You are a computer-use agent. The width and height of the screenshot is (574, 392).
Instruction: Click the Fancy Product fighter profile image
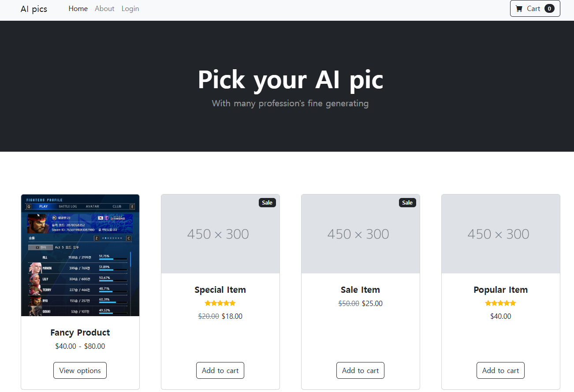click(x=80, y=255)
